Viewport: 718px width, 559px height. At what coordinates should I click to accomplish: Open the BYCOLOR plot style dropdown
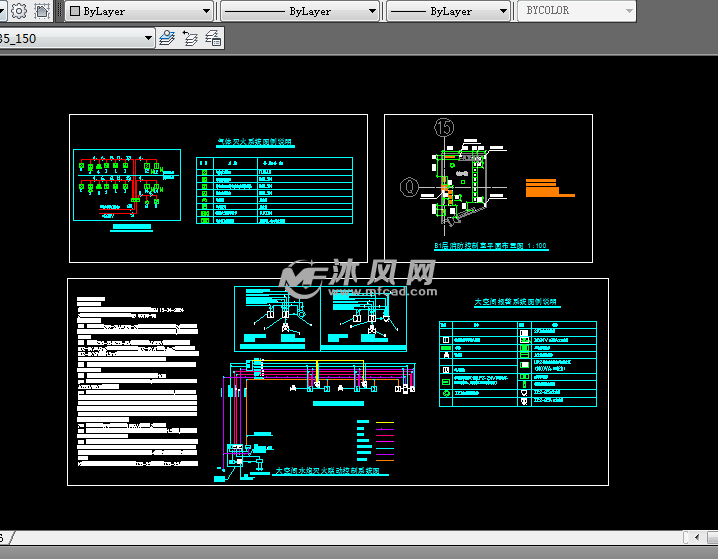tap(628, 11)
